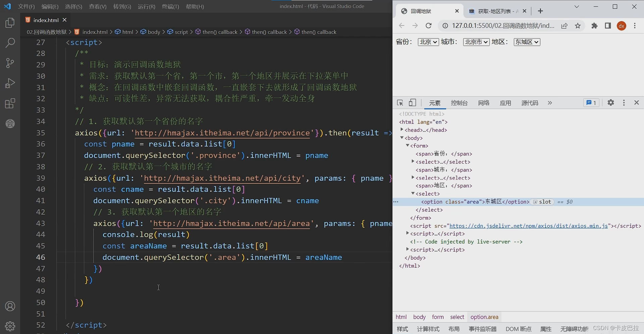Open the 查看(V) menu
Viewport: 644px width, 334px height.
coord(98,6)
